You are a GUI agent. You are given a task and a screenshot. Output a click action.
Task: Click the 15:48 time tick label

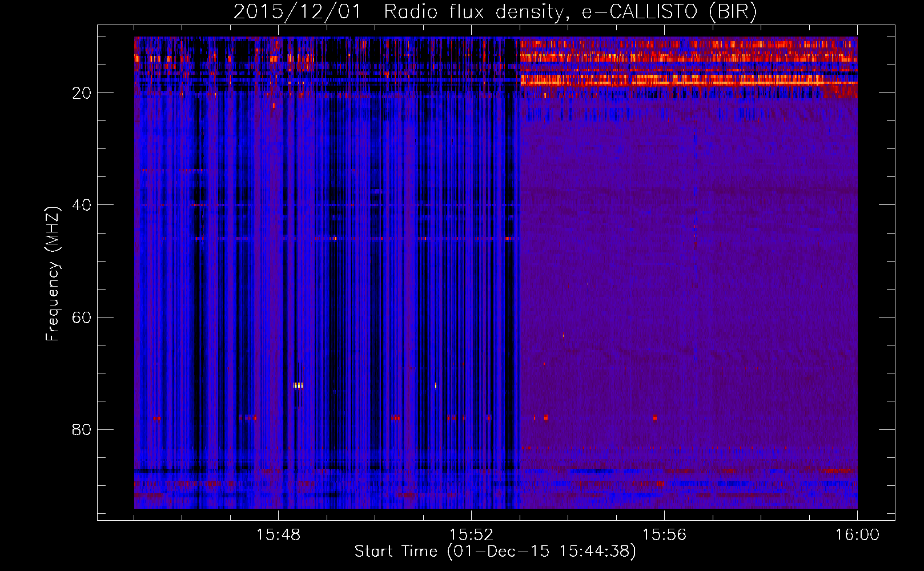click(x=278, y=535)
